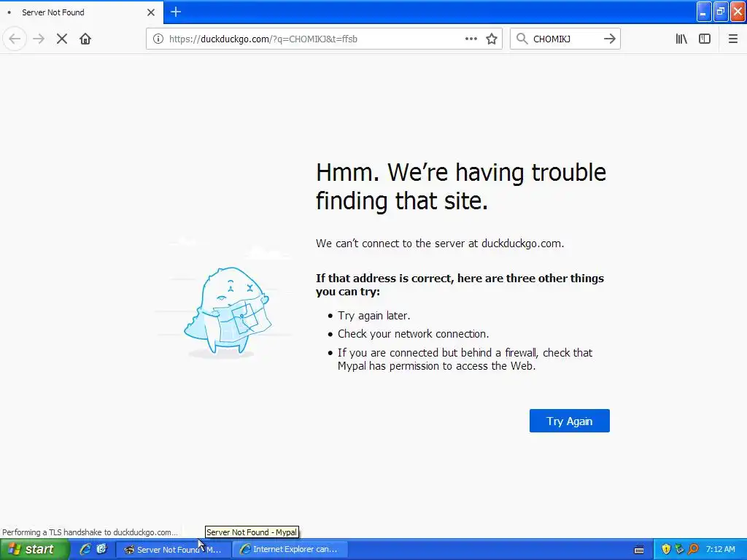Open the Library view icon
The image size is (747, 560).
point(681,39)
